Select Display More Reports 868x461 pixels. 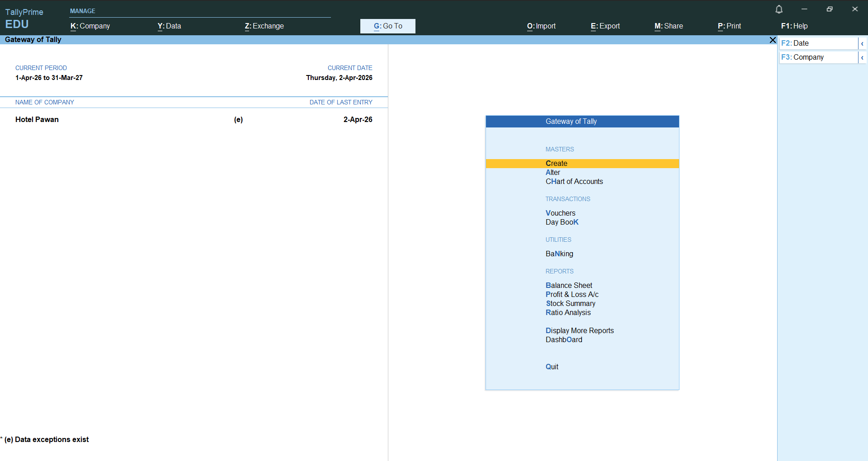(580, 331)
